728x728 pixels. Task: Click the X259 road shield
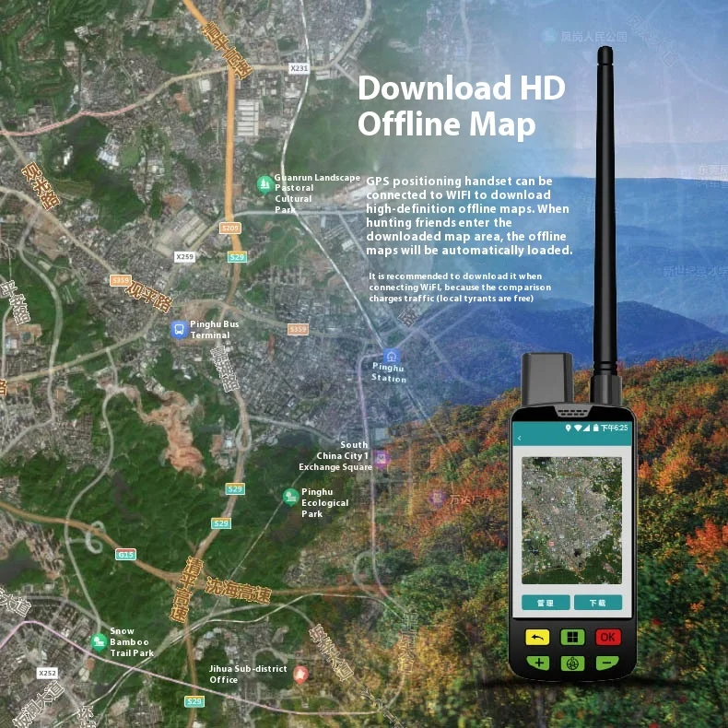(x=184, y=256)
